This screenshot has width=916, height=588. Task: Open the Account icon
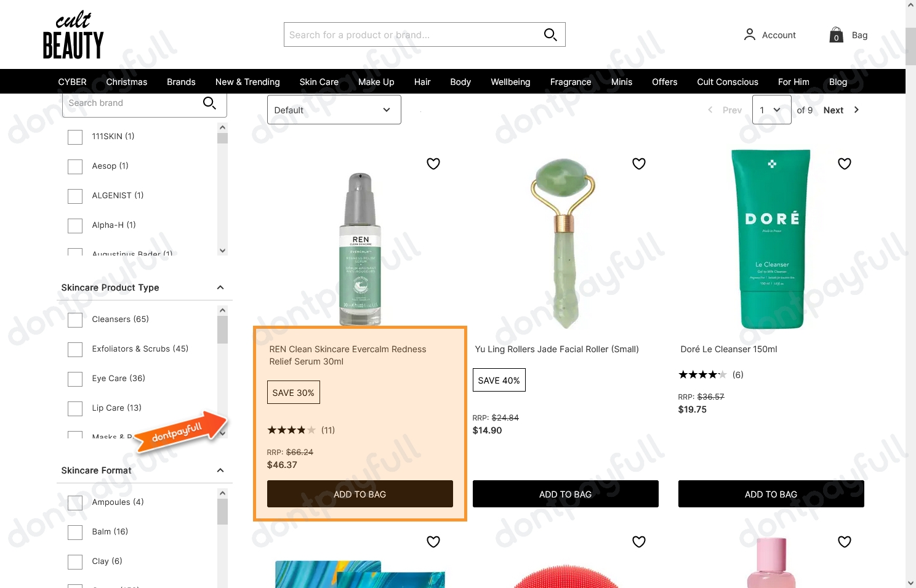[x=749, y=34]
